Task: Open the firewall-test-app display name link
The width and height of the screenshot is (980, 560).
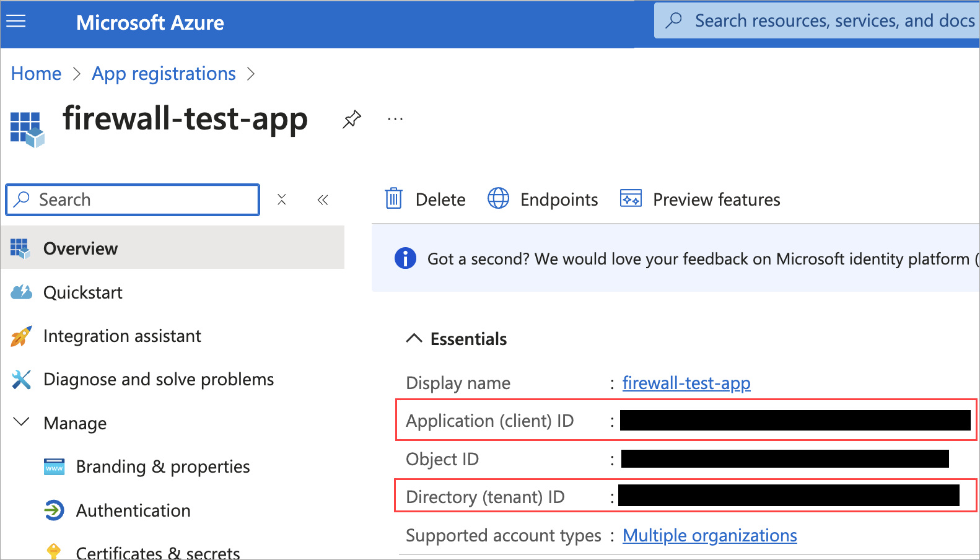Action: pyautogui.click(x=686, y=383)
